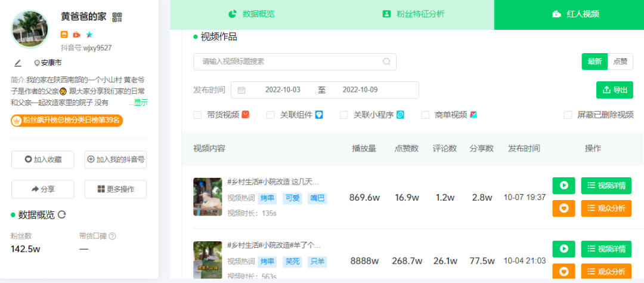
Task: Click the help icon beside 带货口碑
Action: (x=112, y=236)
